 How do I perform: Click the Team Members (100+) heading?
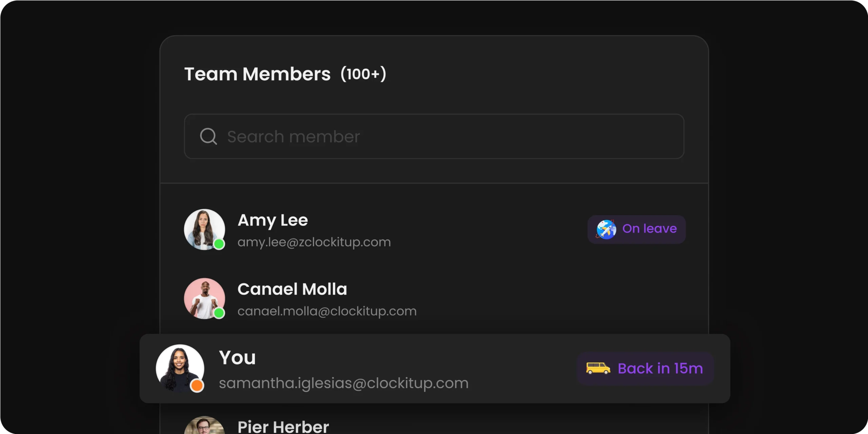pos(285,74)
